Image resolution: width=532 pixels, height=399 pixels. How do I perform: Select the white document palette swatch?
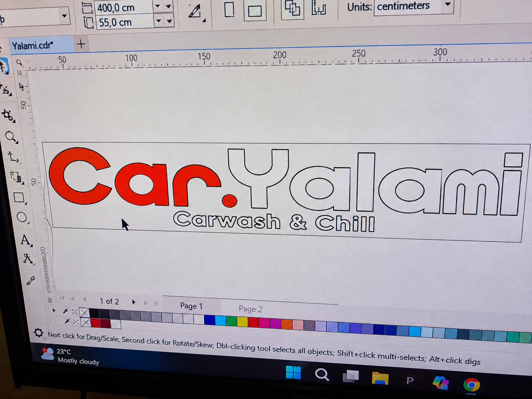[116, 324]
